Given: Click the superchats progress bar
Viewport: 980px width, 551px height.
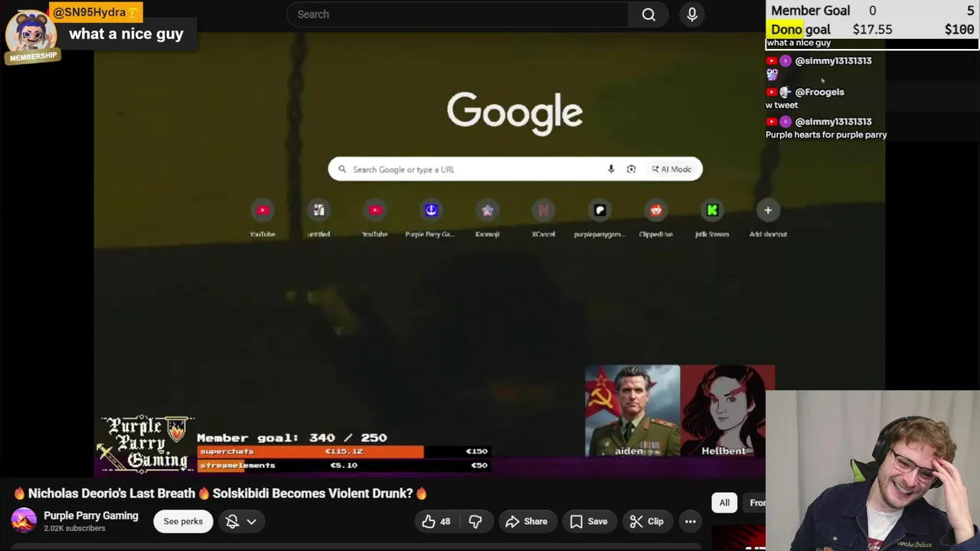Looking at the screenshot, I should pyautogui.click(x=343, y=452).
